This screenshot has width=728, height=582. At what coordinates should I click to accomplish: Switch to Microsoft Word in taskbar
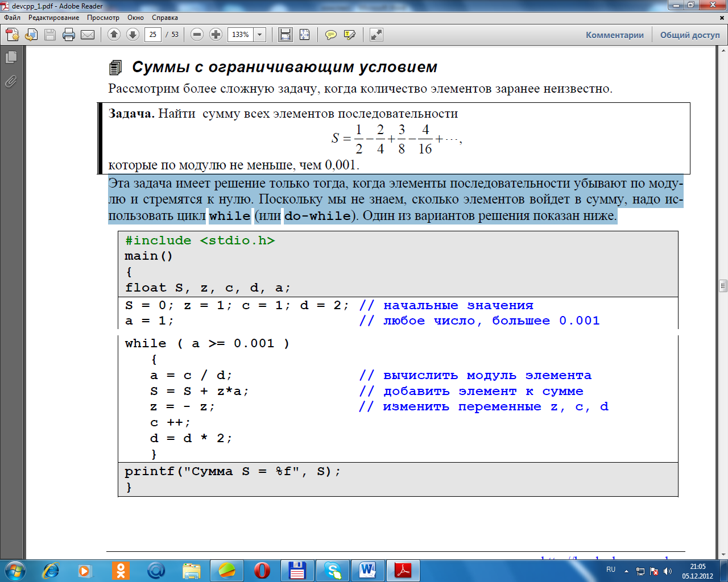(x=368, y=570)
